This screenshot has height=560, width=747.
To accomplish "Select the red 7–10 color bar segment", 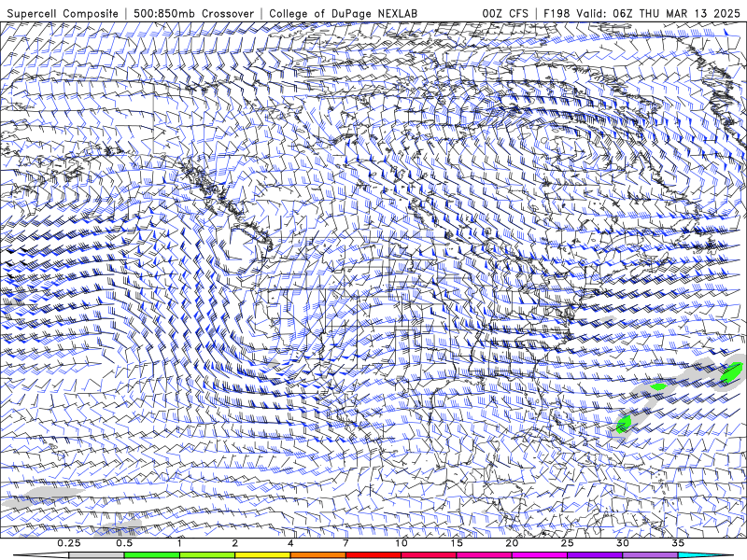I will (373, 555).
